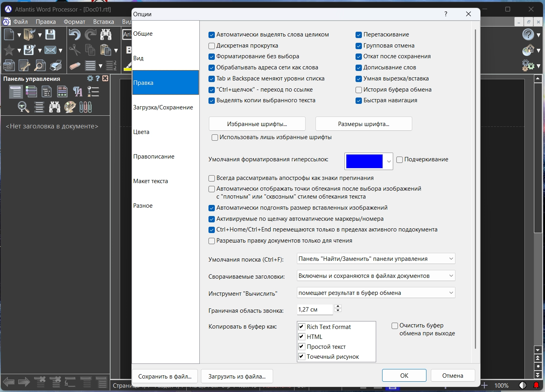Enable 'История буфера обмена' checkbox
Viewport: 545px width, 392px height.
pyautogui.click(x=359, y=90)
